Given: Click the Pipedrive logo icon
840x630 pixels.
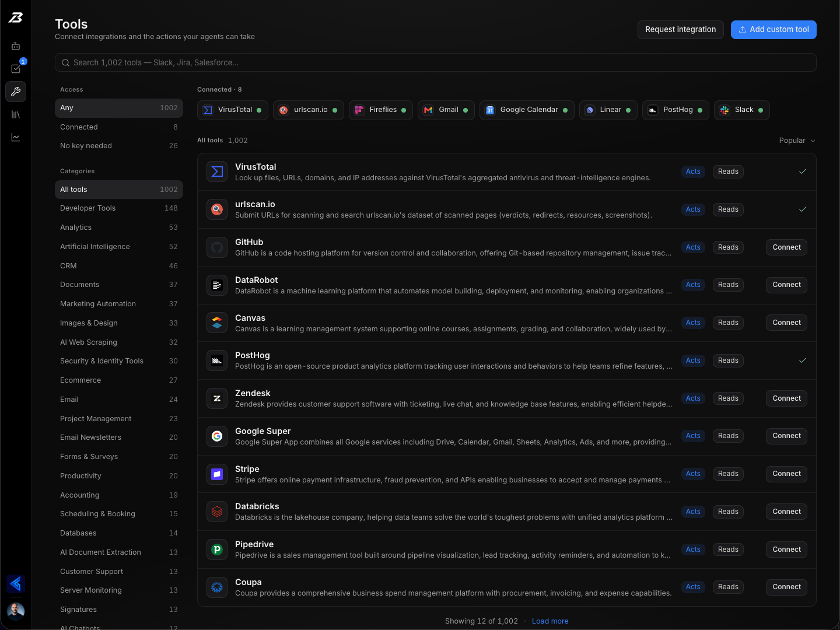Looking at the screenshot, I should point(217,549).
